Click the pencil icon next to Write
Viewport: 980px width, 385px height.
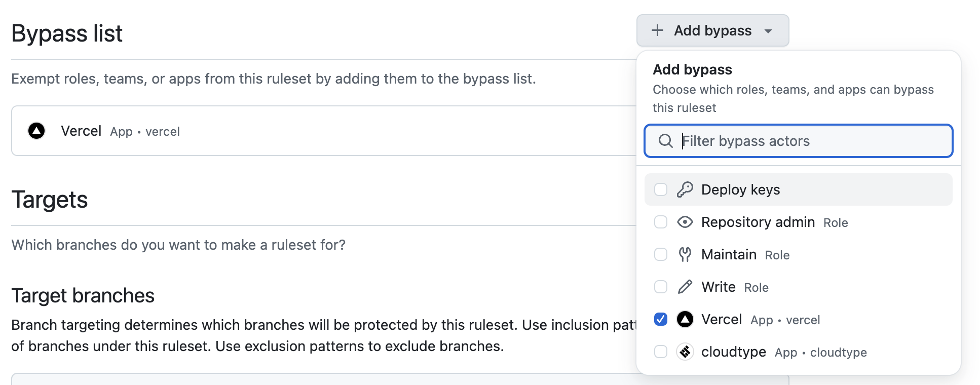point(685,287)
